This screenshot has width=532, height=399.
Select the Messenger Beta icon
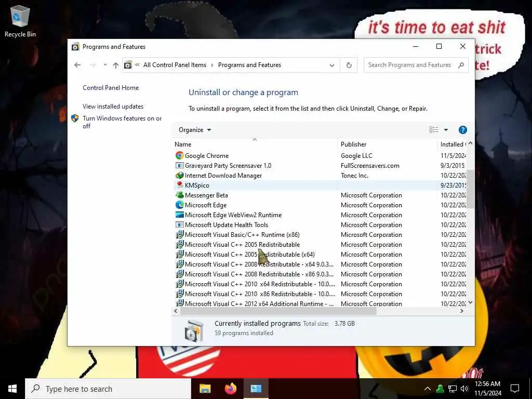point(179,195)
